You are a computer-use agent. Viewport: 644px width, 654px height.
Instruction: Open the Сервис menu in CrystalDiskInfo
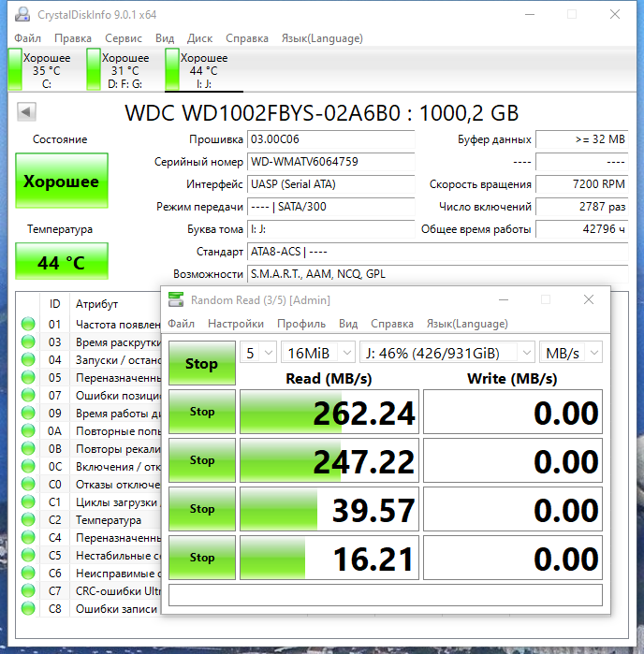(x=124, y=38)
